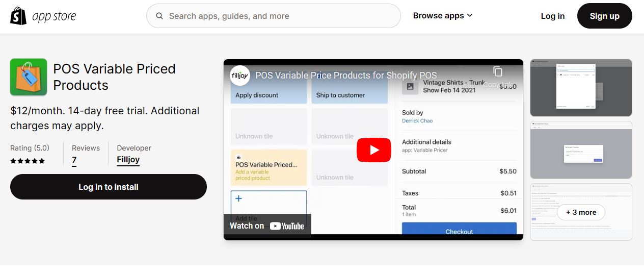Open the second screenshot thumbnail

point(581,150)
